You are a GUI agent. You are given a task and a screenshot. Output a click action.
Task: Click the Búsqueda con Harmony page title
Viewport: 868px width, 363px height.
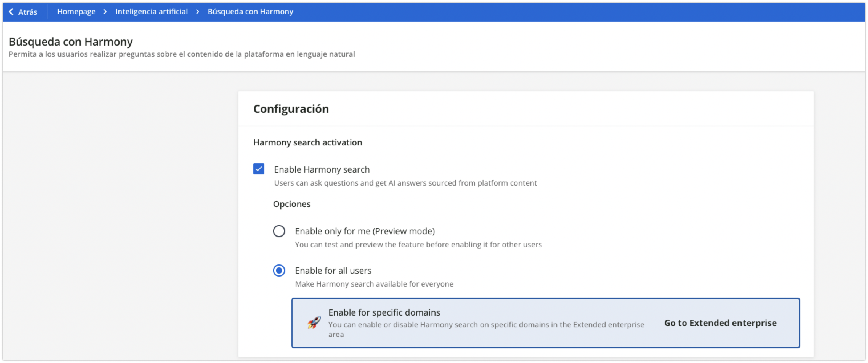tap(71, 42)
